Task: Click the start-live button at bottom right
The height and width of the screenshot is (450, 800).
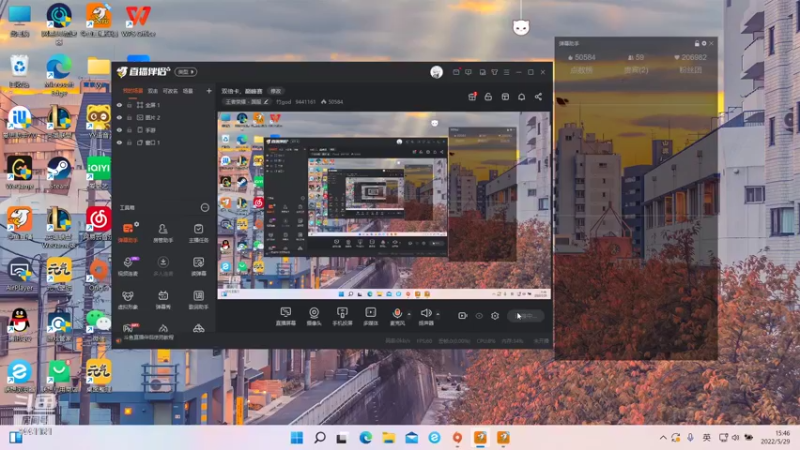Action: 525,316
